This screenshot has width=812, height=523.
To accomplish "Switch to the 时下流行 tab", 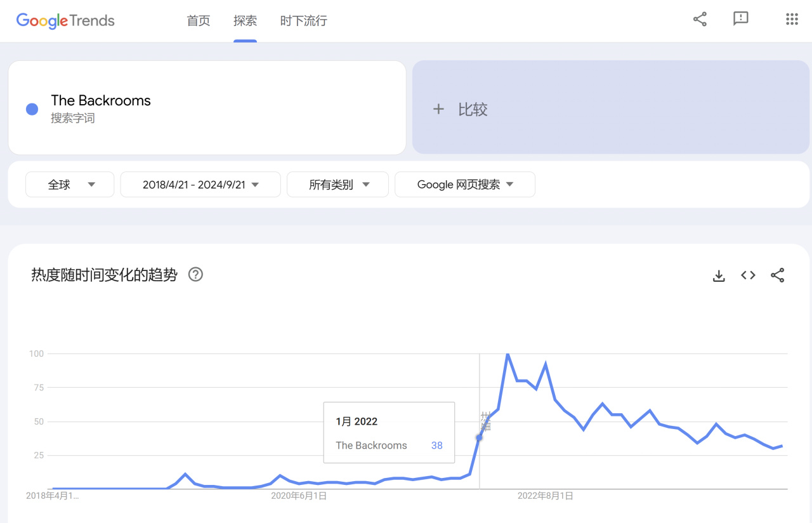I will [x=303, y=21].
